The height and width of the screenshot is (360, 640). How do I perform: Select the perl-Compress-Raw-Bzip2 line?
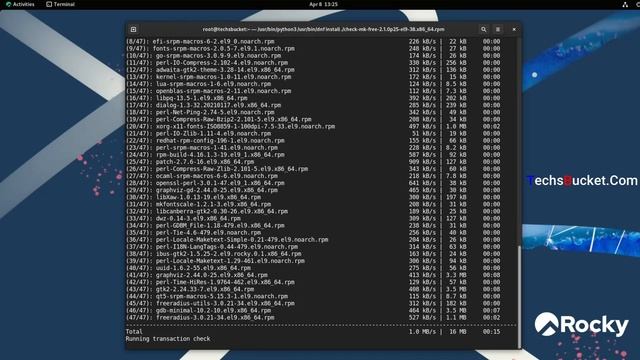(313, 120)
